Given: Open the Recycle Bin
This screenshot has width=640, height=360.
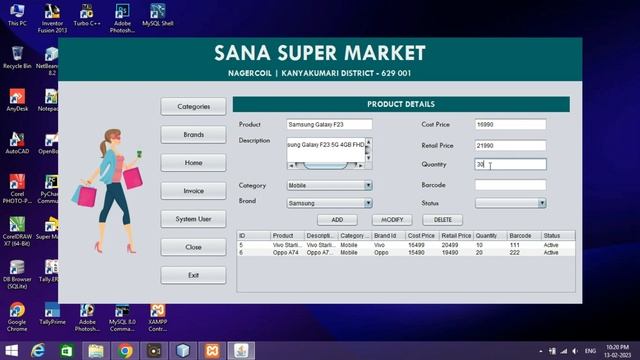Looking at the screenshot, I should tap(17, 58).
